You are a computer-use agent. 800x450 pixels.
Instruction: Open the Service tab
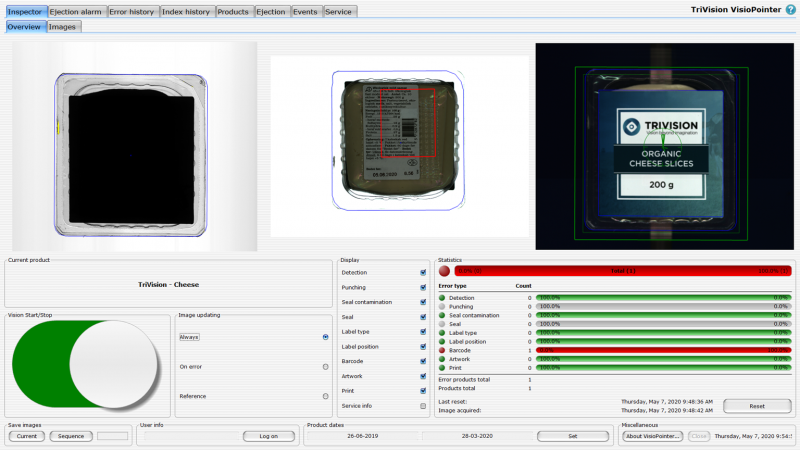click(x=338, y=11)
